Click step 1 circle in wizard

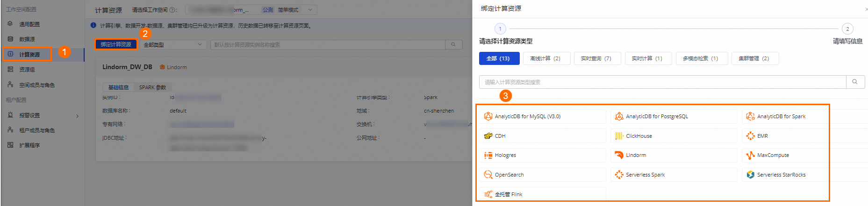(x=500, y=29)
